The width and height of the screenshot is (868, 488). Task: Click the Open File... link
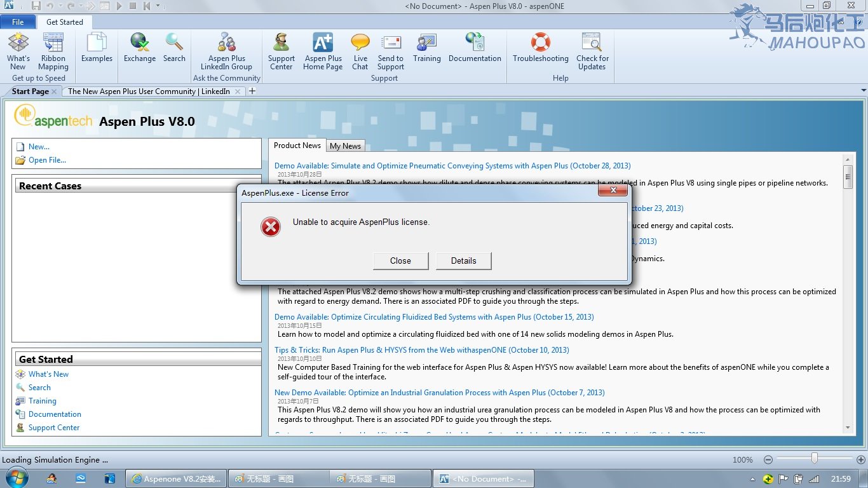pos(47,160)
